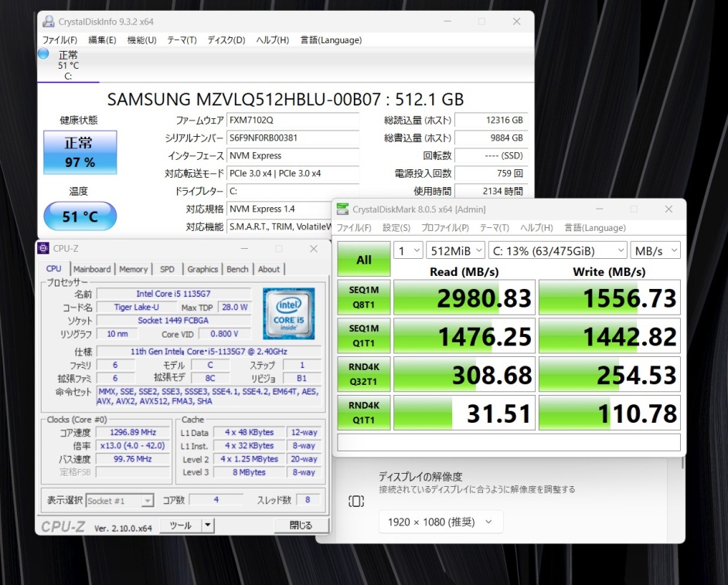Image resolution: width=728 pixels, height=585 pixels.
Task: Click the Intel Core i5 1135G7 name field
Action: pyautogui.click(x=174, y=294)
